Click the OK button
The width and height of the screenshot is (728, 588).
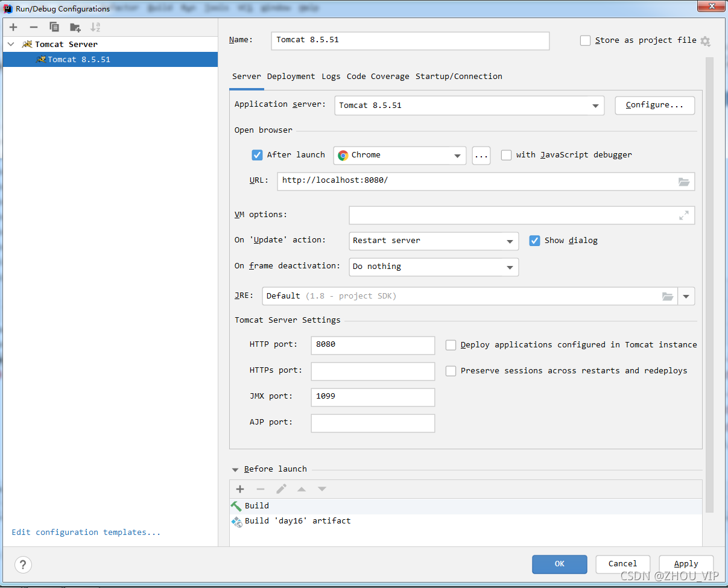[560, 564]
